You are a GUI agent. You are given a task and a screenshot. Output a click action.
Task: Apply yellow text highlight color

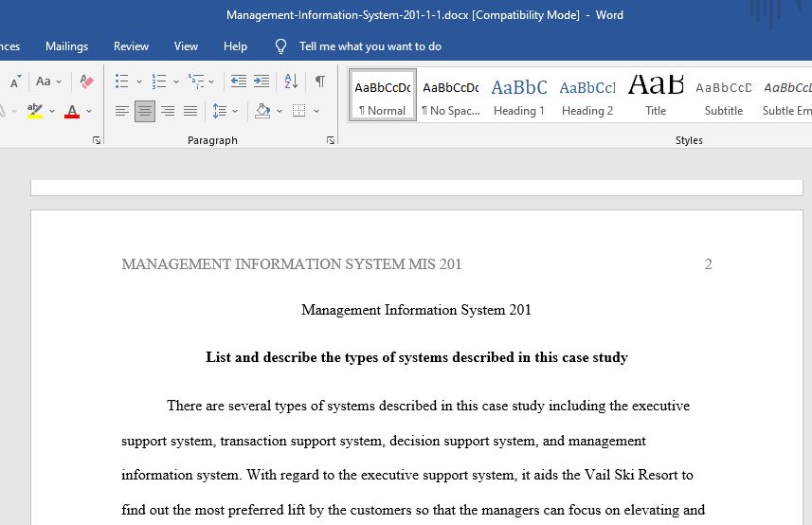pos(35,111)
